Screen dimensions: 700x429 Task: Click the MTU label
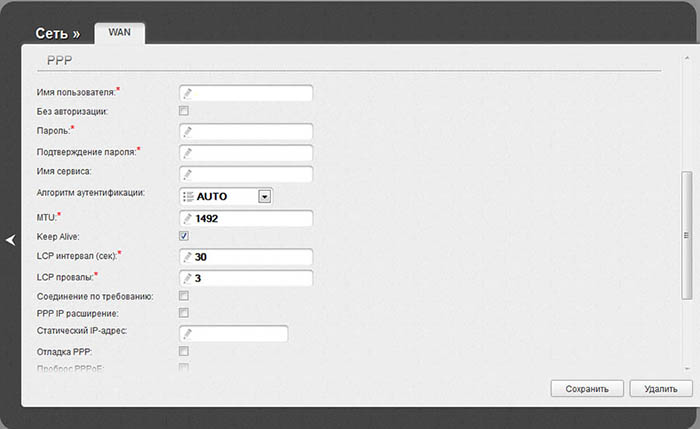click(47, 218)
